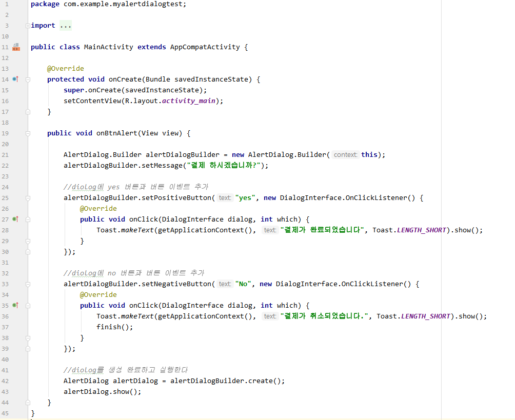Collapse the setNegativeButton listener block at line 33
The height and width of the screenshot is (420, 515).
[28, 284]
